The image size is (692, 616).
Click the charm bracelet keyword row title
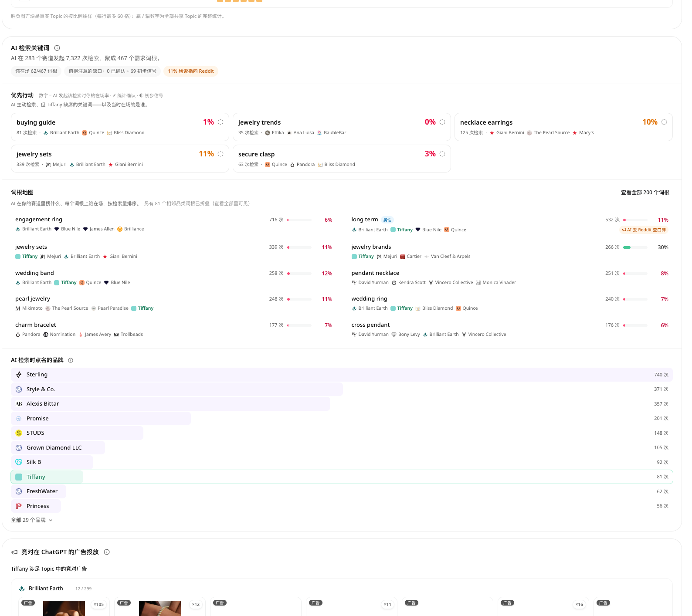(x=36, y=325)
